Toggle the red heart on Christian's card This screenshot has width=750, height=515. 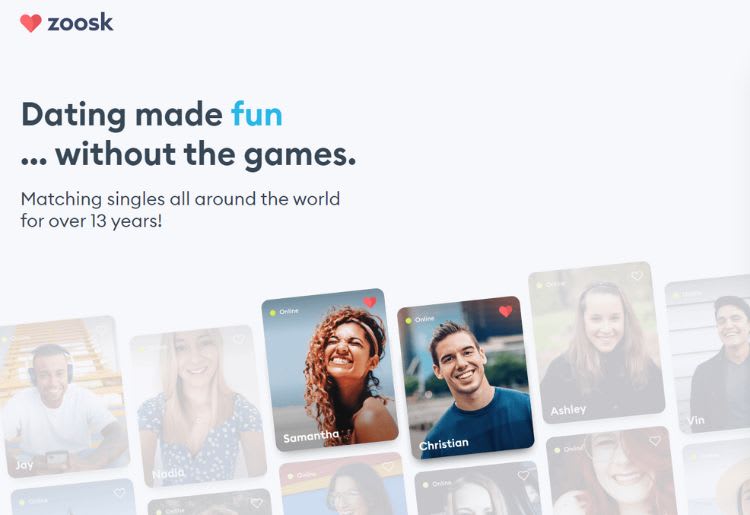click(x=506, y=311)
